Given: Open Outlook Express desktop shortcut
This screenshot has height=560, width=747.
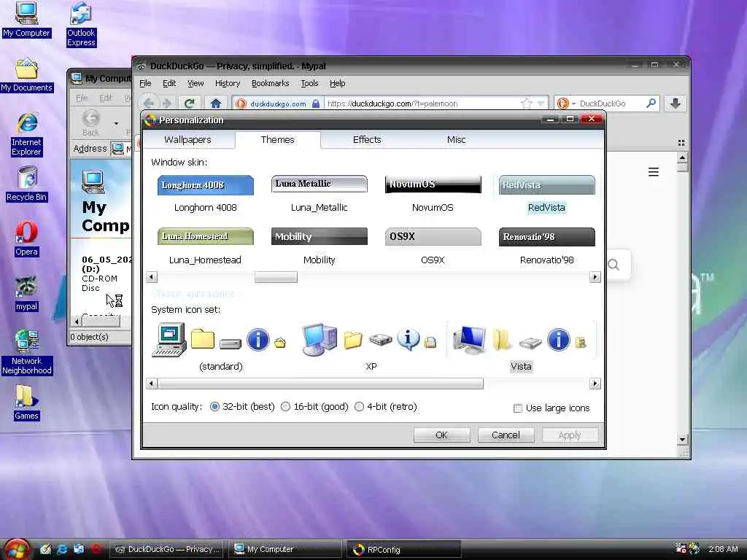Looking at the screenshot, I should [x=81, y=24].
